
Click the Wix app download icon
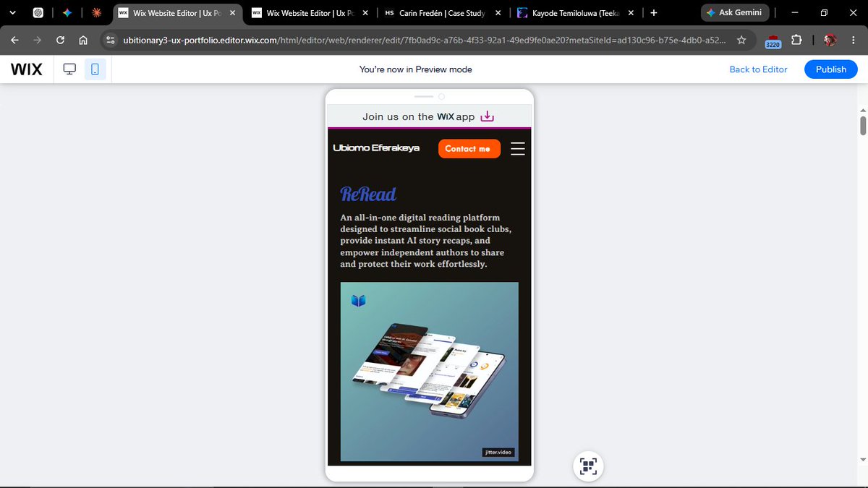click(x=488, y=116)
